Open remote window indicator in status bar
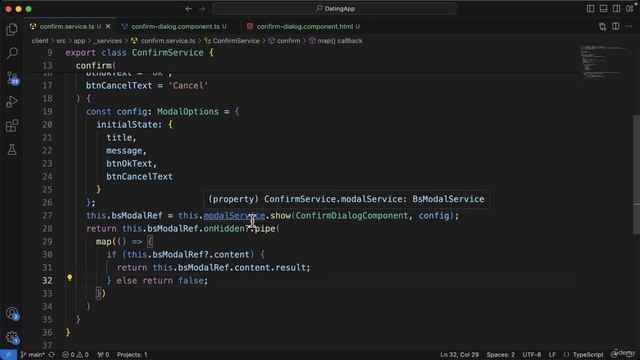This screenshot has height=360, width=640. [8, 355]
